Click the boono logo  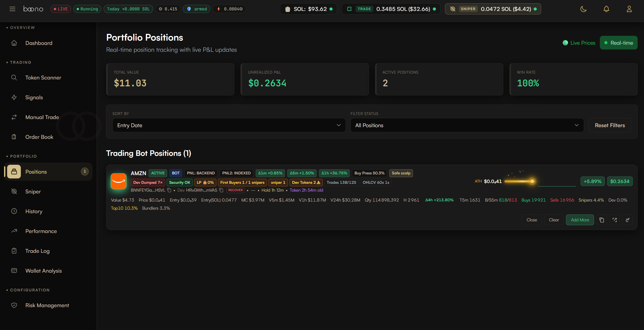point(33,9)
